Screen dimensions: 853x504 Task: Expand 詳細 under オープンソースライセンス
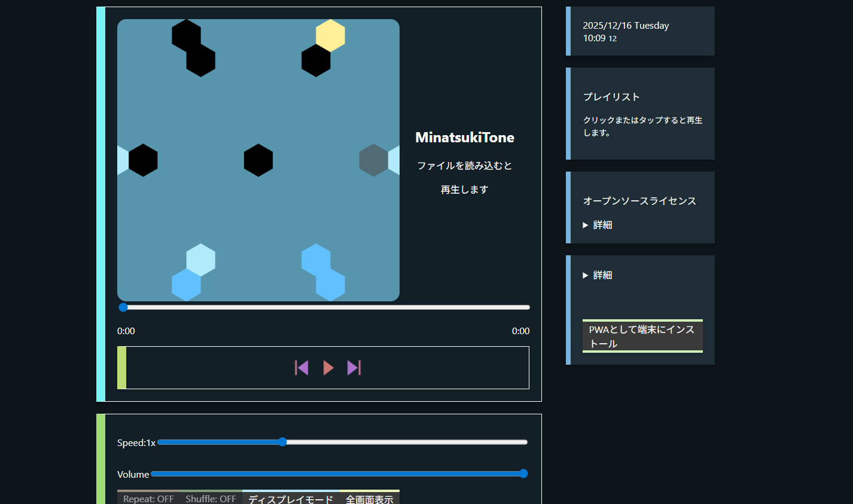pos(597,224)
